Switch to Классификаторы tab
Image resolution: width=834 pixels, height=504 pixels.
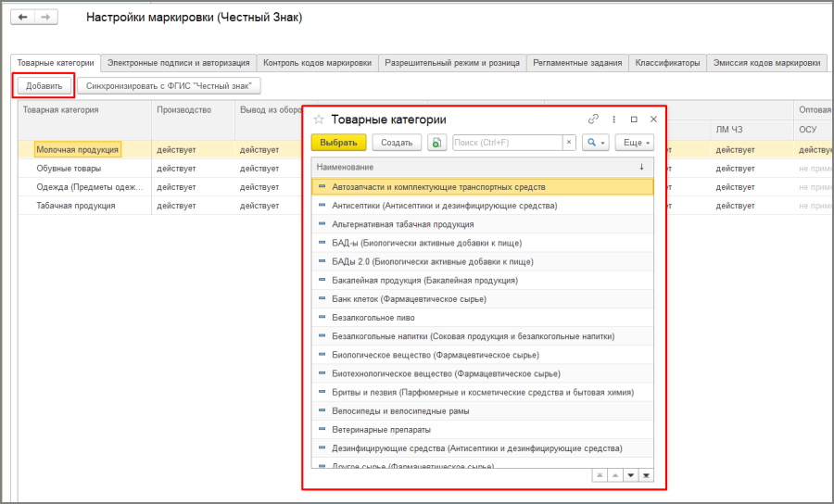(667, 63)
